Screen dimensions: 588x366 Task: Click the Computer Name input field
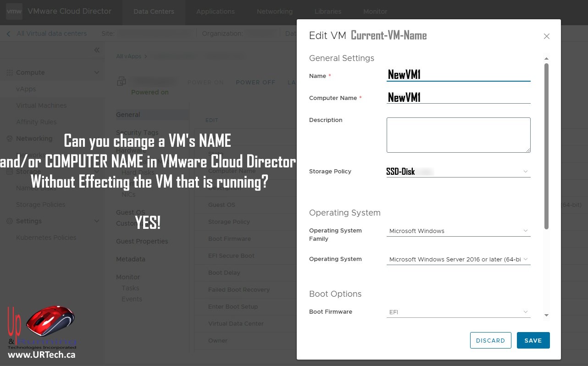pos(458,97)
